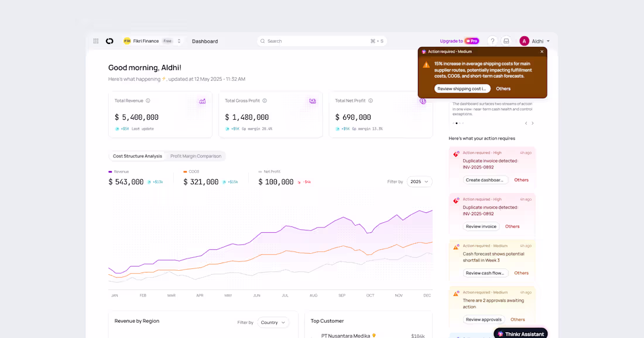
Task: Click Create dashboar... button
Action: coord(485,180)
